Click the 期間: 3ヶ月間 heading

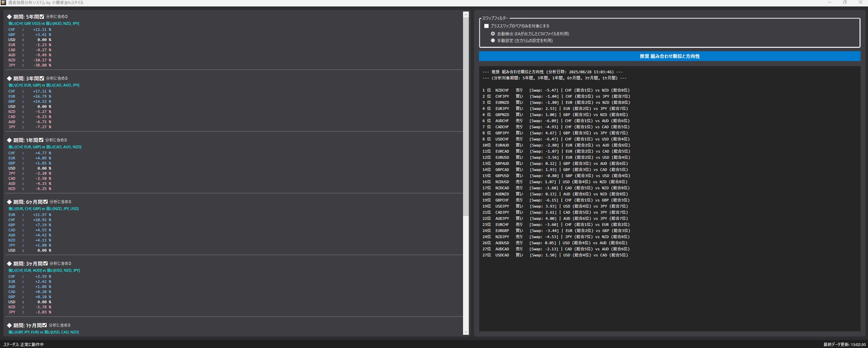tap(25, 264)
